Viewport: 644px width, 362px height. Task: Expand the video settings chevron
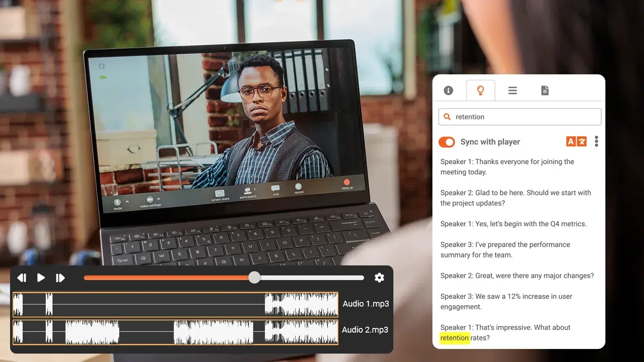159,199
